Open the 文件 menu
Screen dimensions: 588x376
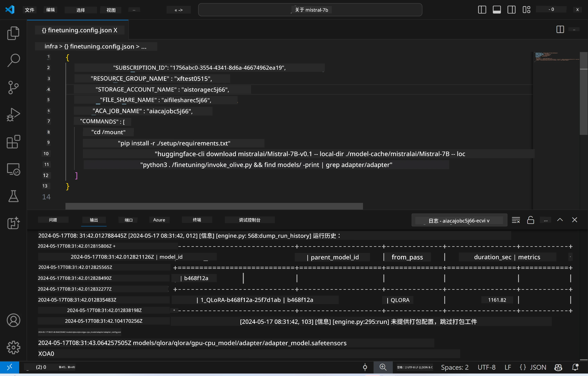click(x=30, y=10)
